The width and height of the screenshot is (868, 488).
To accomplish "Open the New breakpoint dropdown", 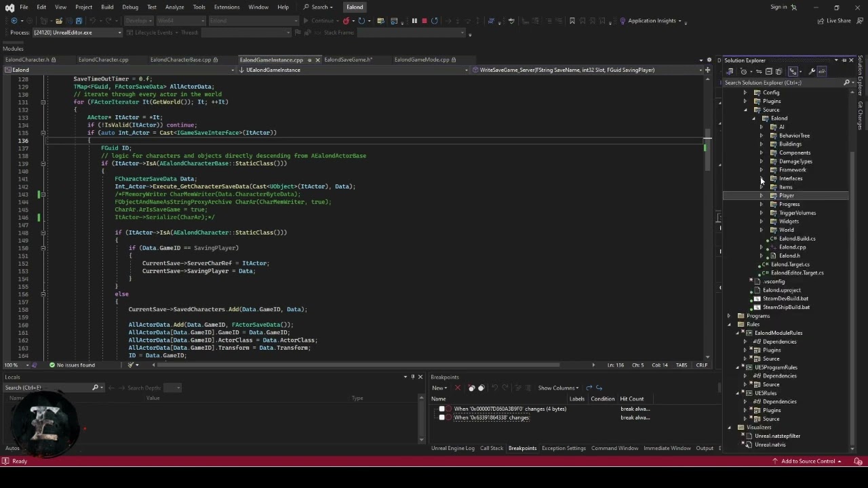I will point(439,388).
